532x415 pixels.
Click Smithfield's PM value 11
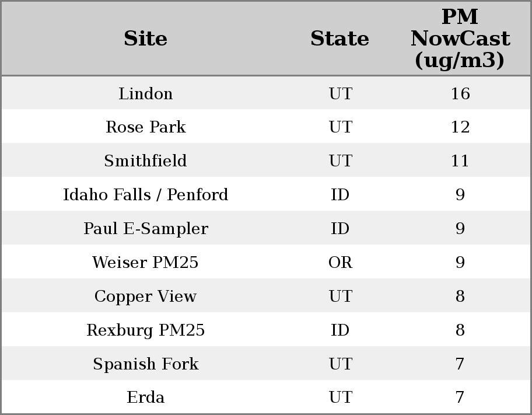[x=460, y=161]
